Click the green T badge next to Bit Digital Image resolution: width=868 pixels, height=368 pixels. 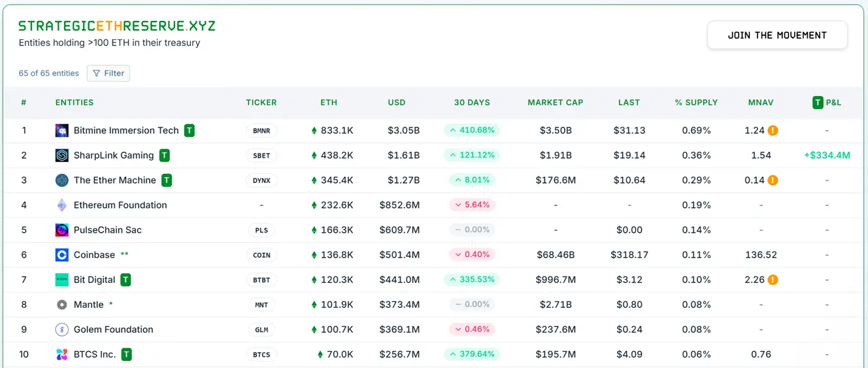click(125, 280)
